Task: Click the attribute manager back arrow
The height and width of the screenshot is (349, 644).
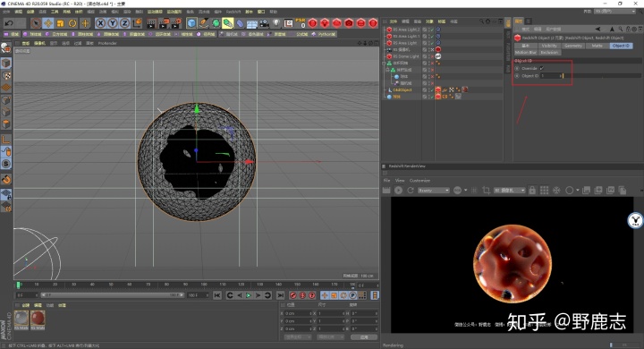Action: click(597, 30)
